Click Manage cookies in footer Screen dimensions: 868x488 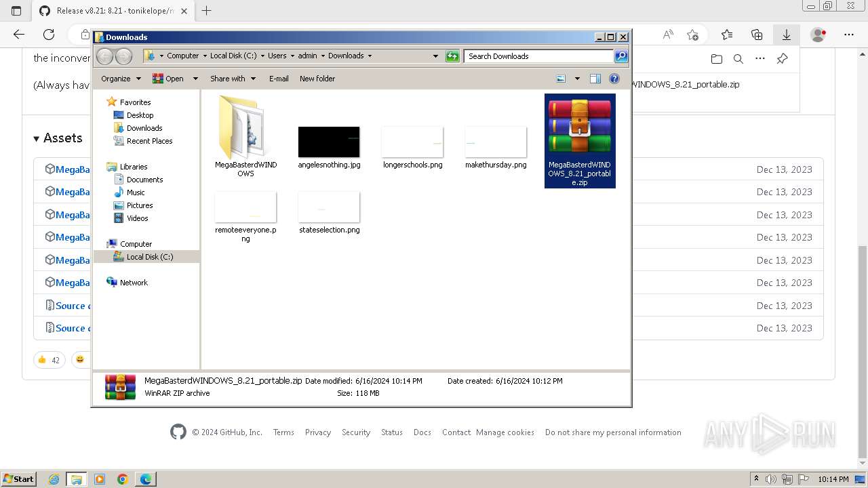pyautogui.click(x=505, y=432)
